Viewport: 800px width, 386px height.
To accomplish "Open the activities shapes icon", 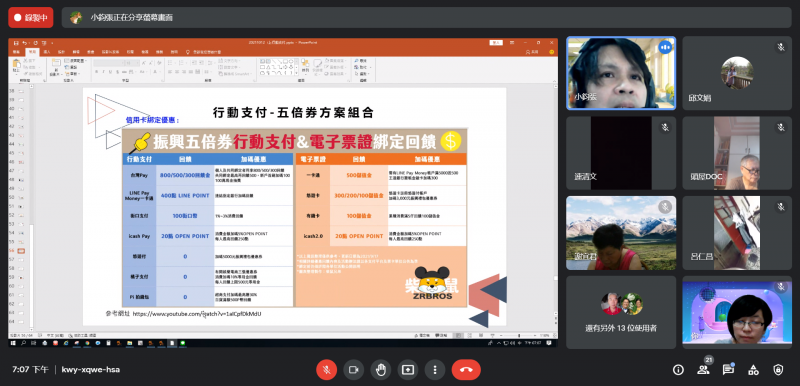I will pos(753,370).
